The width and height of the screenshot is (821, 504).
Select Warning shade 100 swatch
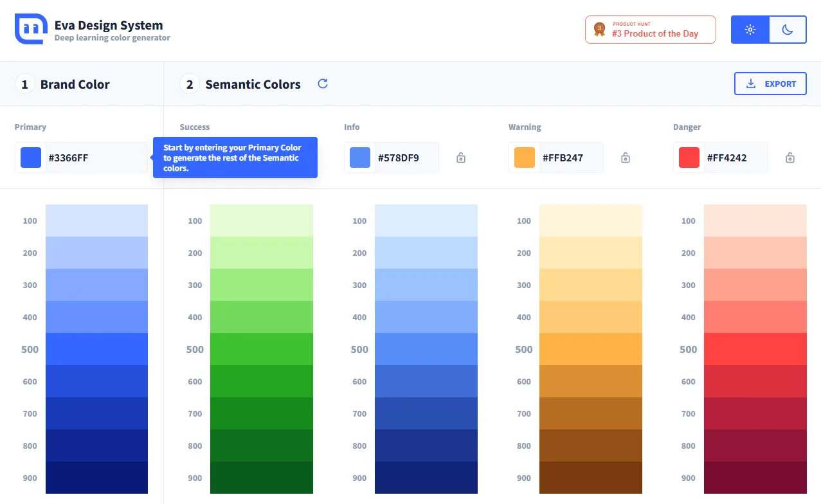tap(591, 221)
